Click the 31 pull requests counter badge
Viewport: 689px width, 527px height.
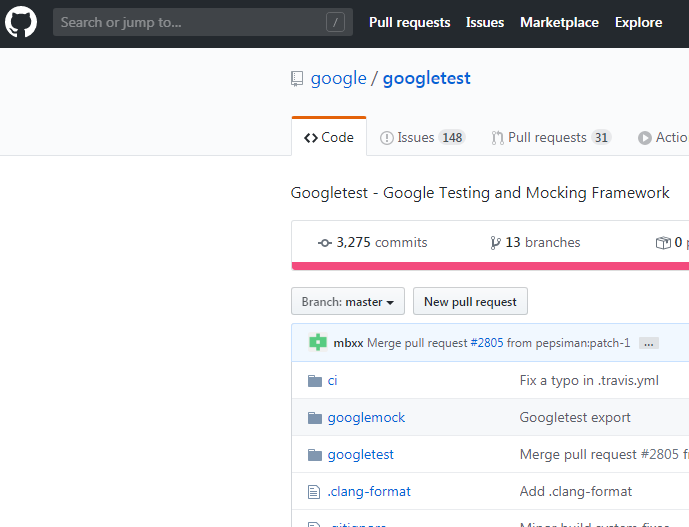601,138
